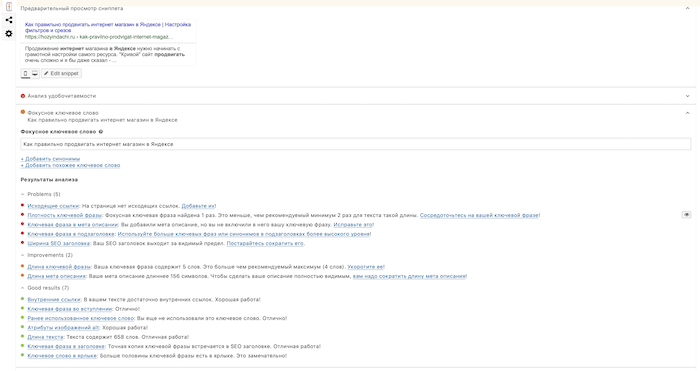This screenshot has height=371, width=700.
Task: Click the focus keyword help question icon
Action: pos(100,132)
